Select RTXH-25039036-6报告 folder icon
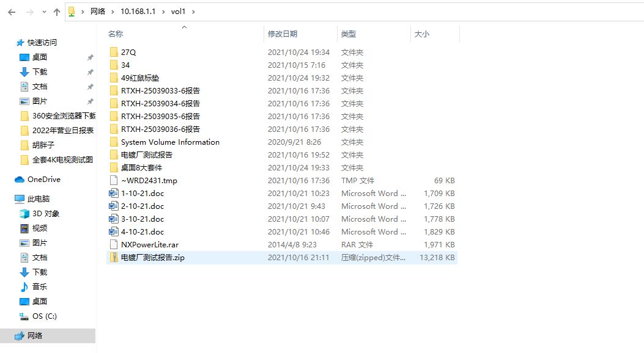Screen dimensions: 644x353 (x=114, y=129)
